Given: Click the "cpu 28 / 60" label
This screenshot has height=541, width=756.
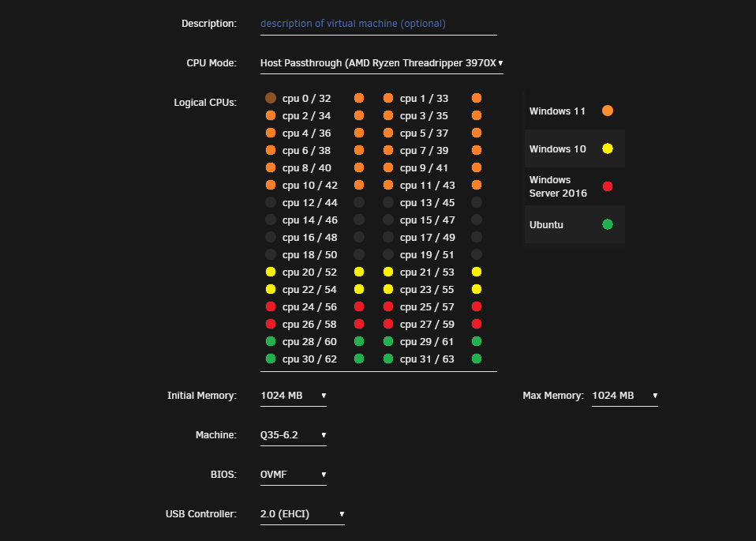Looking at the screenshot, I should [x=309, y=342].
